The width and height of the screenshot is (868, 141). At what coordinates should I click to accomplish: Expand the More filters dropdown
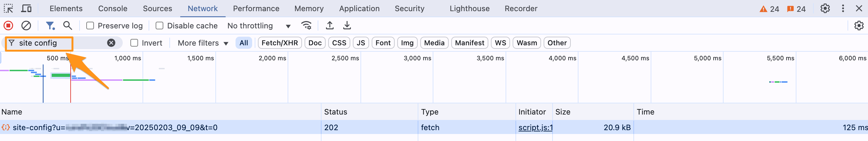pyautogui.click(x=203, y=43)
